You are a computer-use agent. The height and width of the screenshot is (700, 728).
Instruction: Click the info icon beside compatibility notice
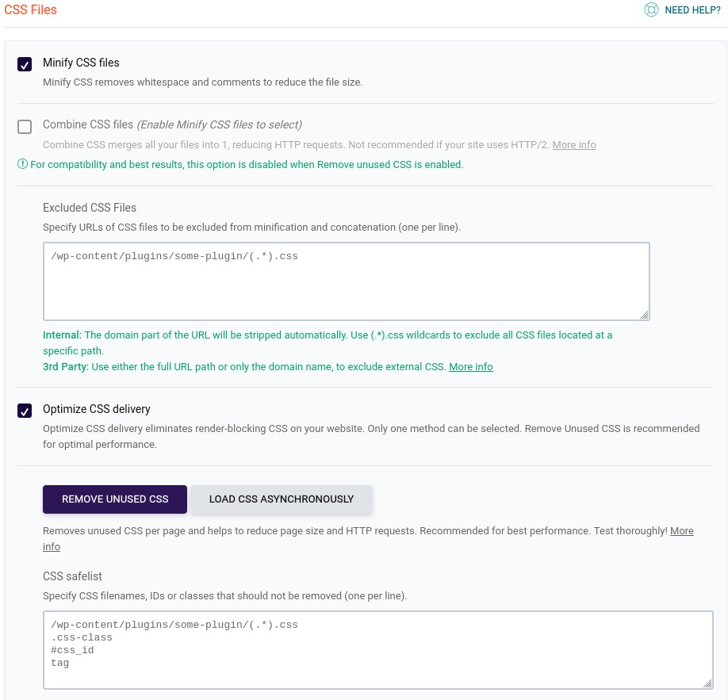[22, 164]
